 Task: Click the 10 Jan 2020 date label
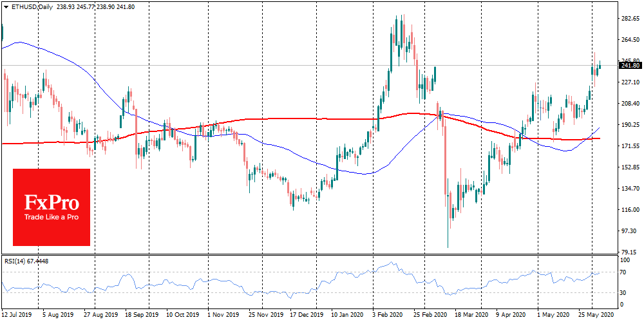(347, 314)
